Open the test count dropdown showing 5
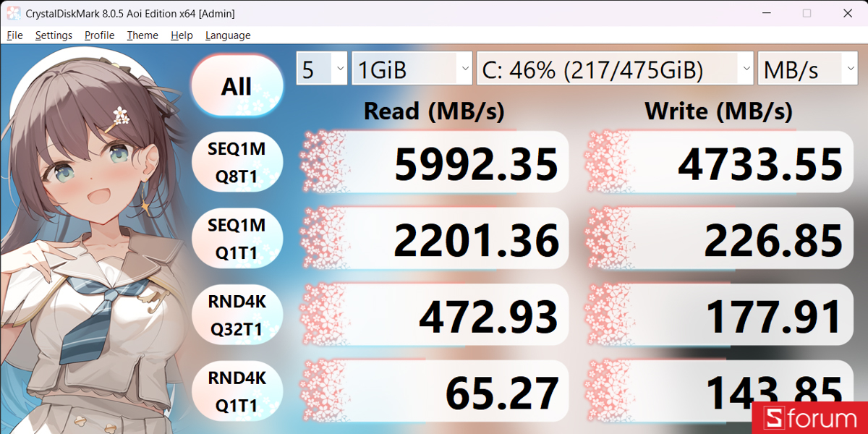This screenshot has width=868, height=434. coord(322,70)
